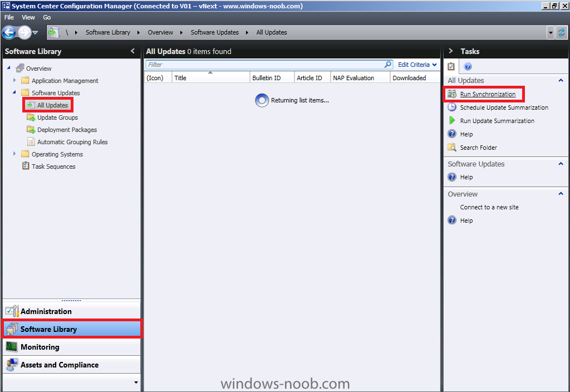Image resolution: width=570 pixels, height=392 pixels.
Task: Collapse the Tasks pane with the chevron
Action: [x=451, y=51]
